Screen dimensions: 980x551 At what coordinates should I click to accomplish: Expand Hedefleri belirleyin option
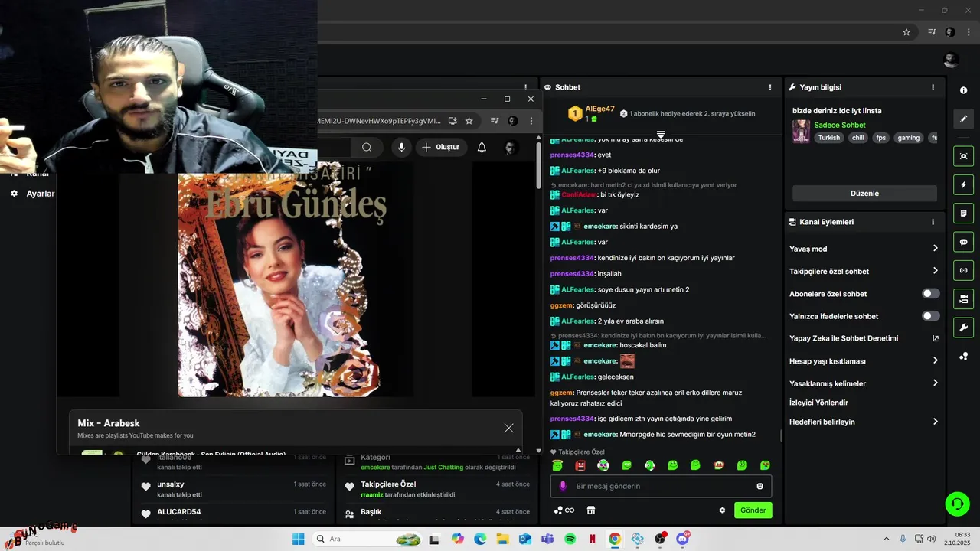(x=935, y=422)
